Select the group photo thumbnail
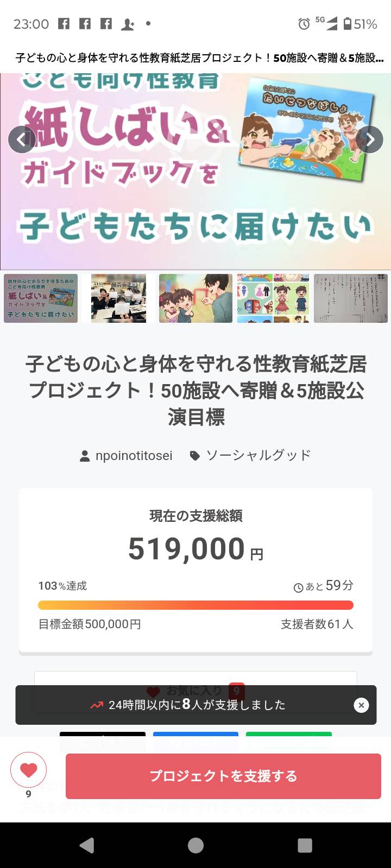Viewport: 391px width, 868px height. [118, 298]
